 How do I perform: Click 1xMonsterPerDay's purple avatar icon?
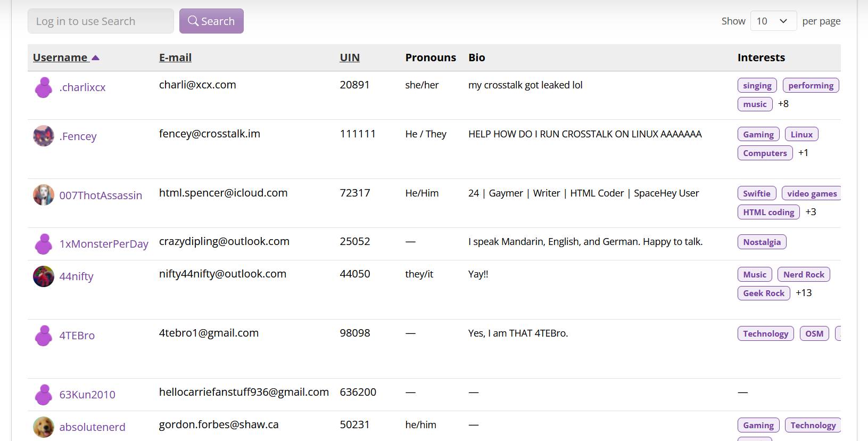44,244
